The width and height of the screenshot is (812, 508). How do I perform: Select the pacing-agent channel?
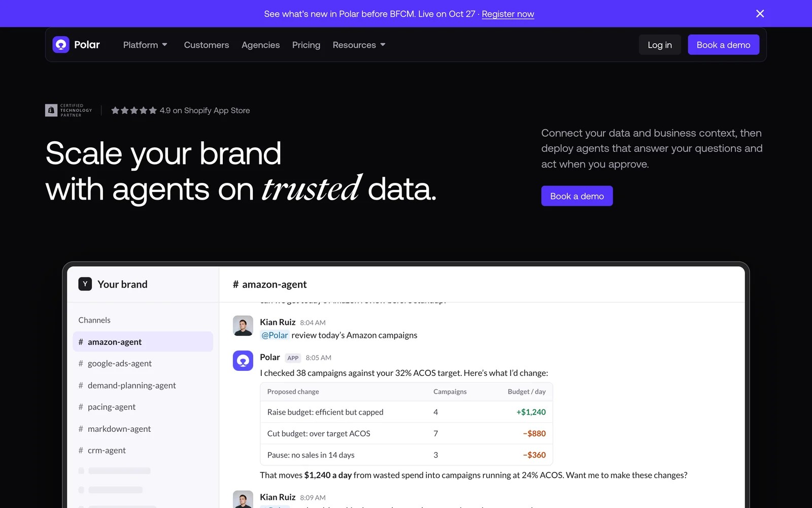(x=143, y=407)
